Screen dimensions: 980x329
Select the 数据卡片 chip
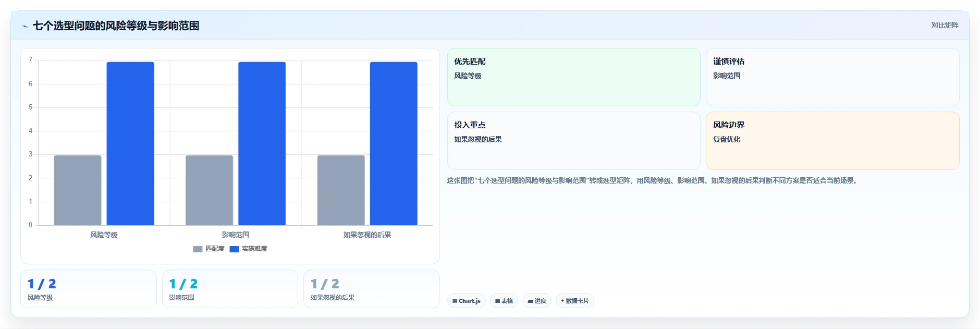coord(575,301)
